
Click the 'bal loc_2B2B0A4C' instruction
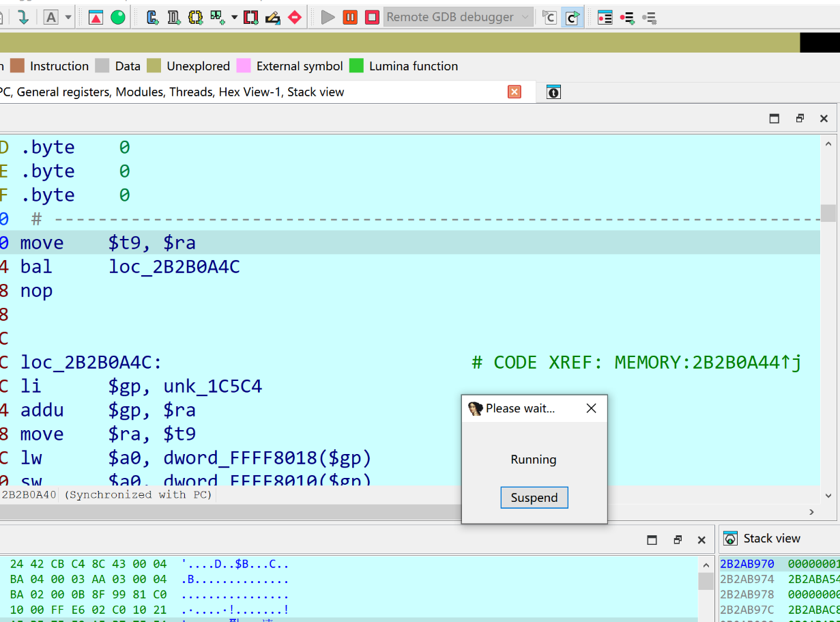130,267
